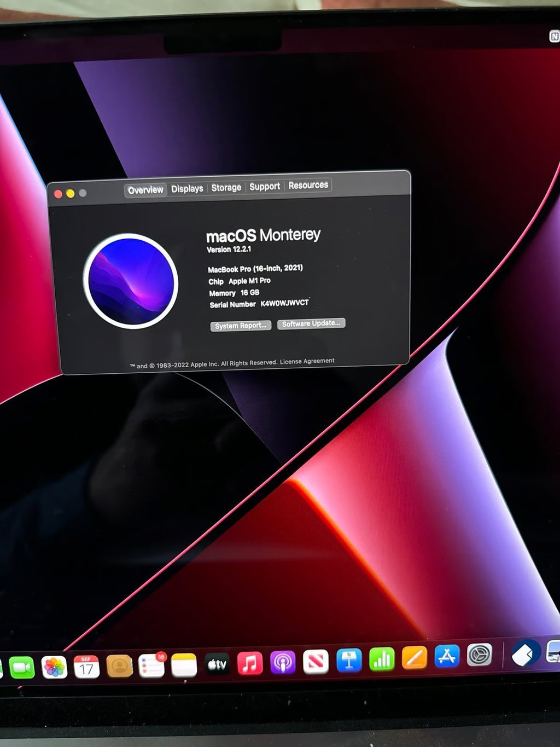Launch the Music app in Dock

[x=250, y=663]
